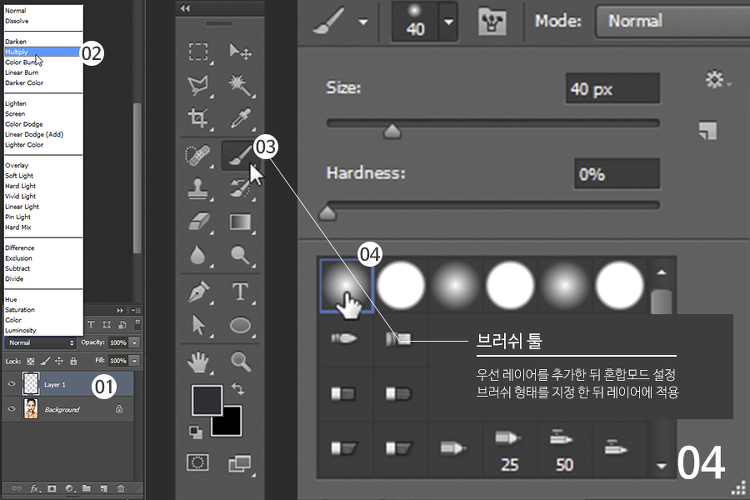Pick the Hand tool
This screenshot has height=500, width=750.
pyautogui.click(x=198, y=362)
